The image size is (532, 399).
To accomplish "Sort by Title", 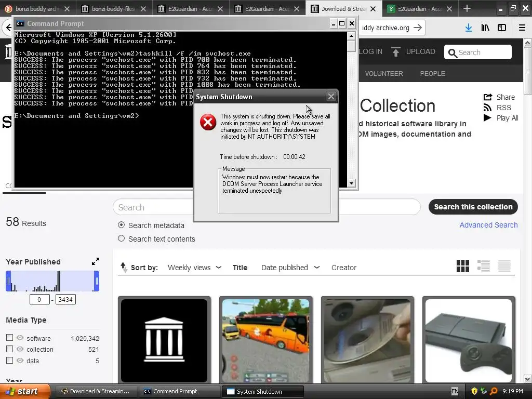I will pyautogui.click(x=240, y=268).
